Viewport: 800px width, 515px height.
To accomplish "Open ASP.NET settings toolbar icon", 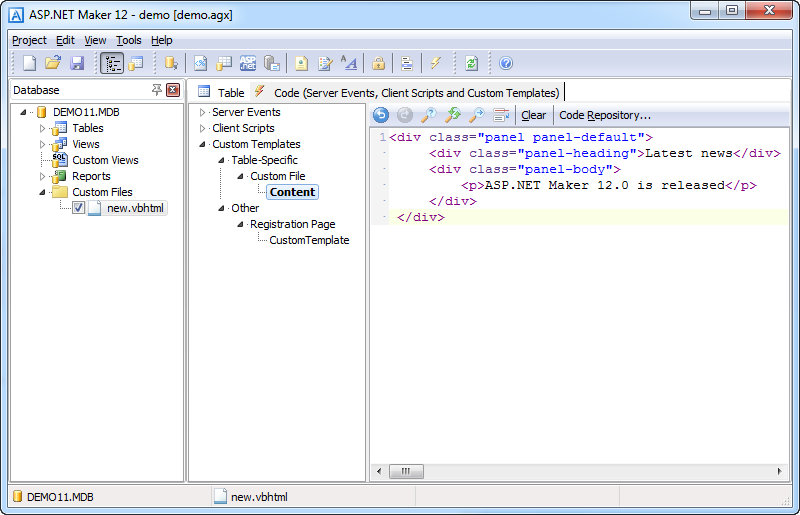I will [248, 63].
